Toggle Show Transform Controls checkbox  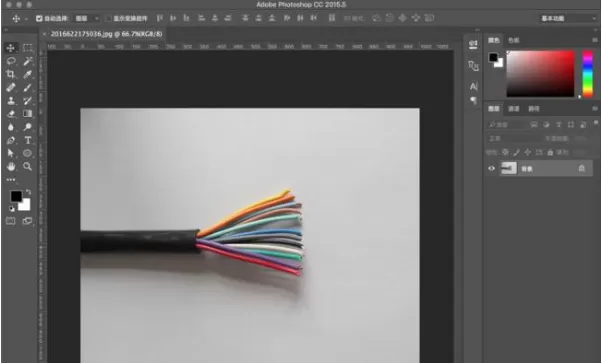click(109, 18)
